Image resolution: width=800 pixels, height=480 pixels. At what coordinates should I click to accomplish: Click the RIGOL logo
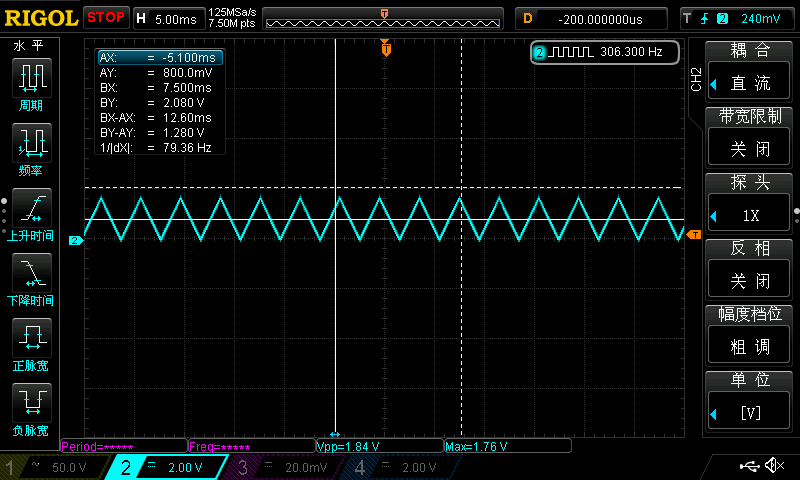pyautogui.click(x=41, y=18)
